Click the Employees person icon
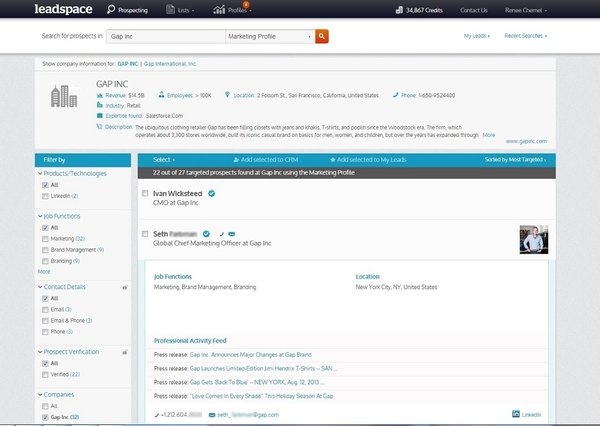Screen dimensions: 600x426 (161, 95)
